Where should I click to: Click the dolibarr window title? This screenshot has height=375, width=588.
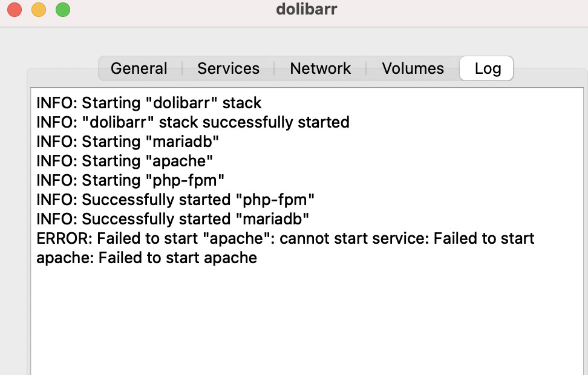coord(306,9)
